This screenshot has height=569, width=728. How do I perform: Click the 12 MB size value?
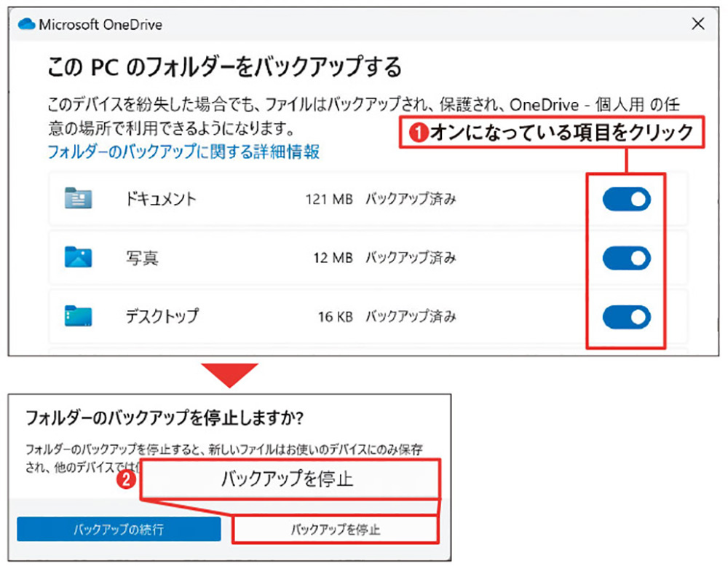click(x=333, y=258)
